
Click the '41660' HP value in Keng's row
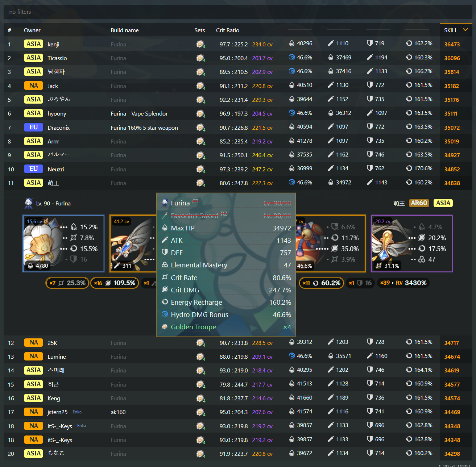click(305, 398)
